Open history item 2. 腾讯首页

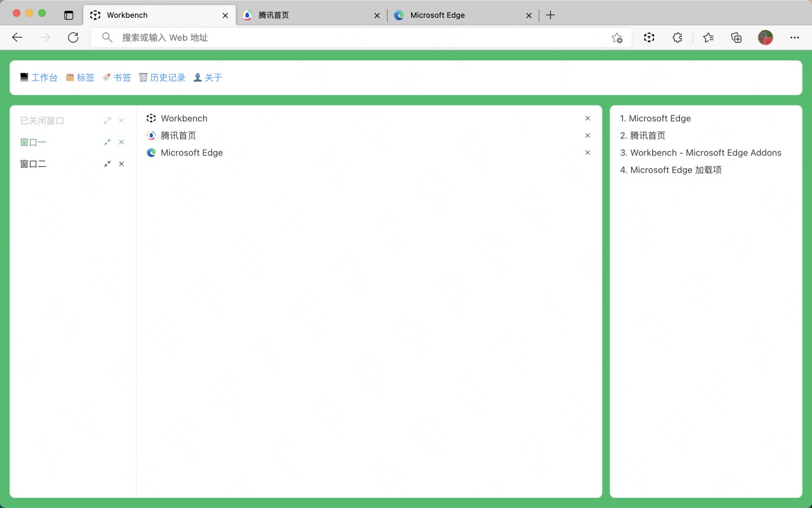pyautogui.click(x=643, y=135)
